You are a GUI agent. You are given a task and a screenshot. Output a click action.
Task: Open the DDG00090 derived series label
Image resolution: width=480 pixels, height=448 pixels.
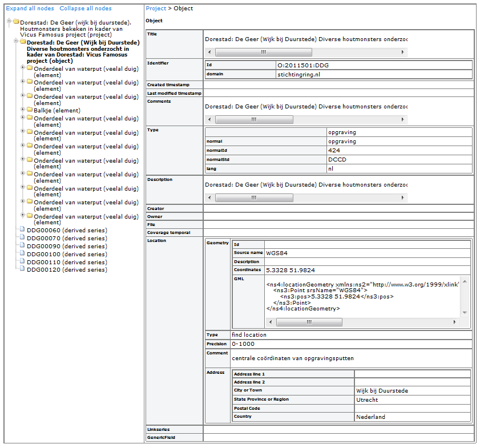click(67, 247)
